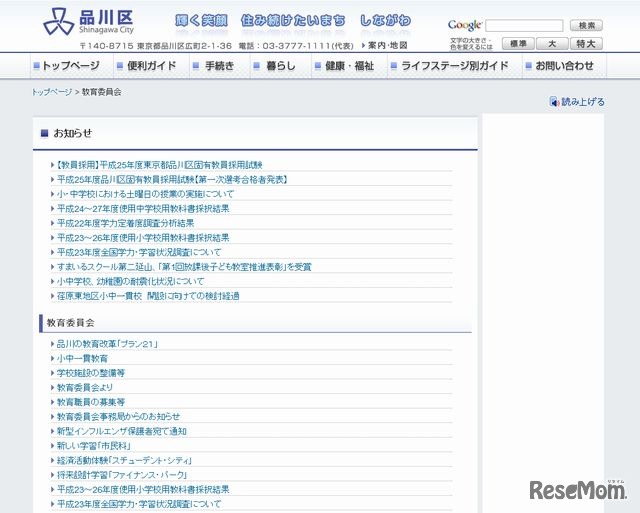This screenshot has width=640, height=513.
Task: Click the 読み上げる speaker icon
Action: (x=554, y=102)
